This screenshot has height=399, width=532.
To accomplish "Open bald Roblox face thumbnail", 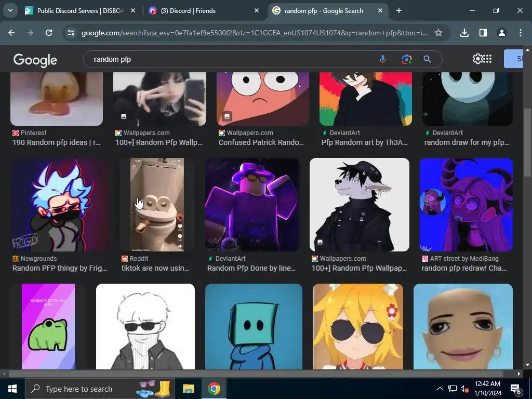I will pos(463,326).
